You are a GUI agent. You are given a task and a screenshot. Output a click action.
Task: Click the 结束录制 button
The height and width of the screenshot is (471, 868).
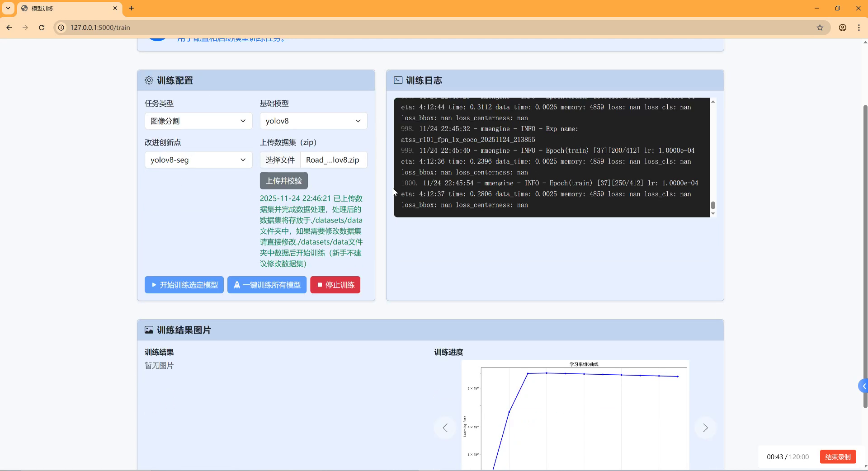(838, 457)
